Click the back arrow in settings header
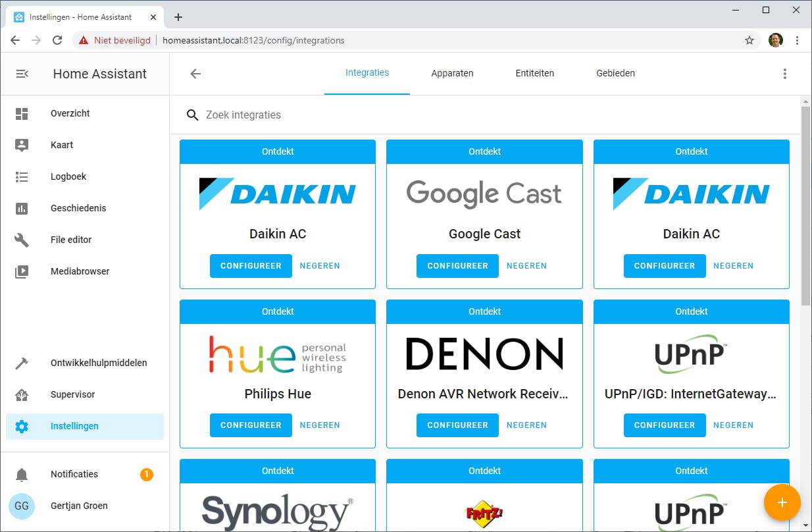The image size is (812, 532). 195,74
